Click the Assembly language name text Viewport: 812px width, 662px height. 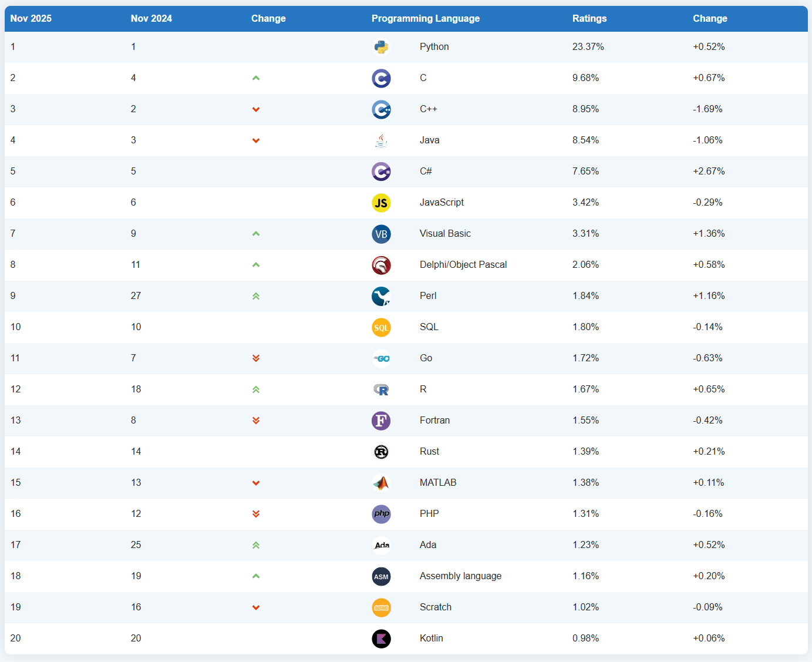460,576
